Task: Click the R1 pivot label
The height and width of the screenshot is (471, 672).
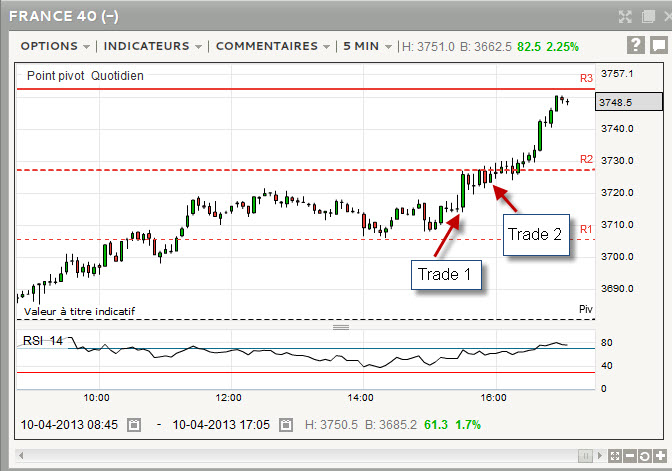Action: coord(586,229)
